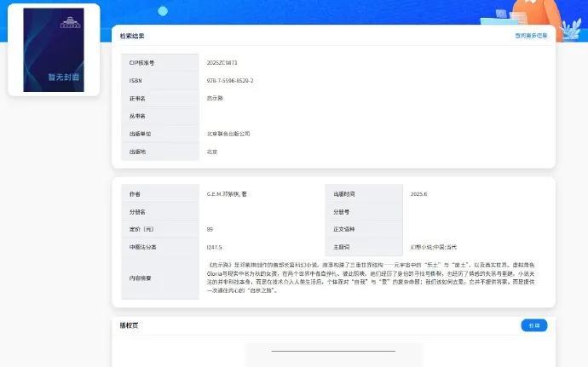
Task: Select the 丛书名 label cell
Action: pos(160,116)
